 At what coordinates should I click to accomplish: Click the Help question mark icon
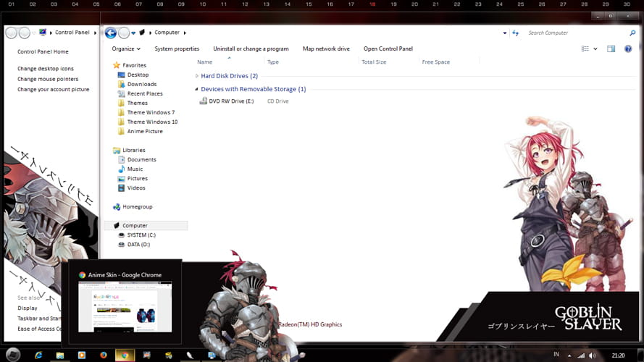628,49
